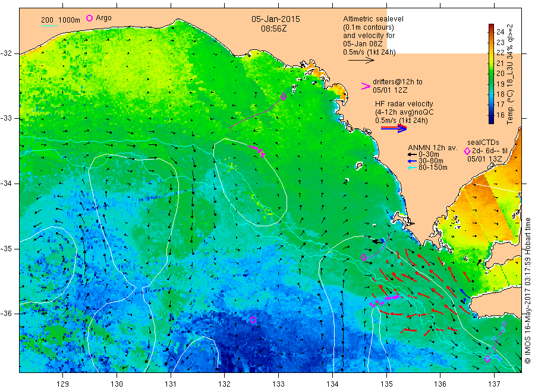Click the IMOS copyright timestamp text

tap(528, 291)
